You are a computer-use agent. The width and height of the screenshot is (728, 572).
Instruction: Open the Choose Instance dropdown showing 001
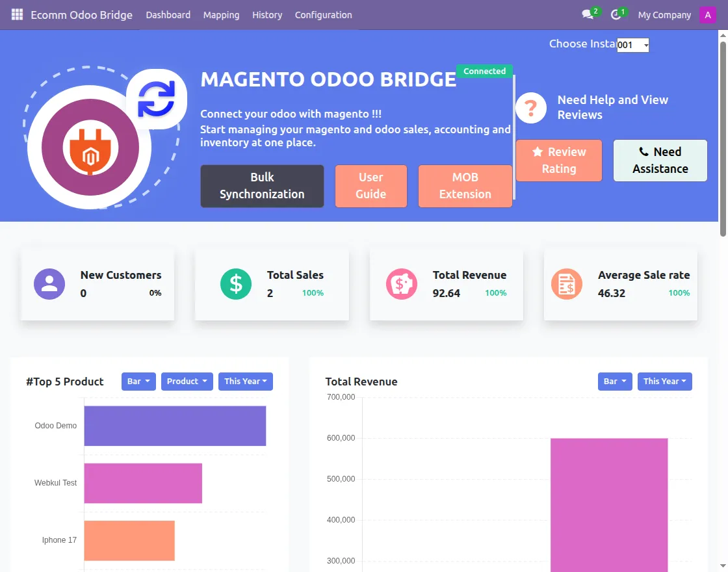tap(633, 45)
